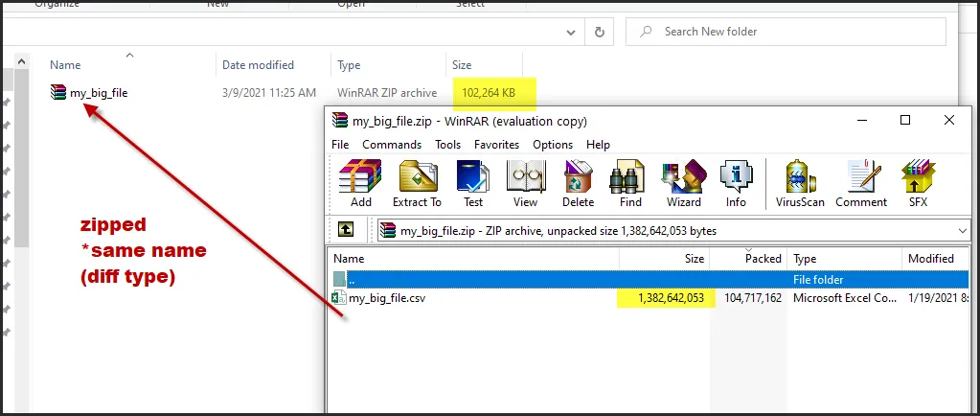The width and height of the screenshot is (980, 416).
Task: Click the WinRAR ZIP archive type cell
Action: click(x=387, y=93)
